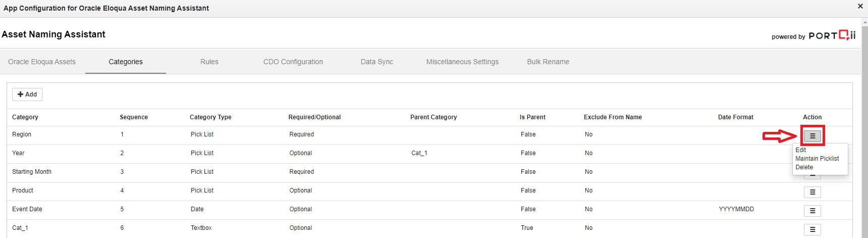Click the Add category button

pos(27,94)
